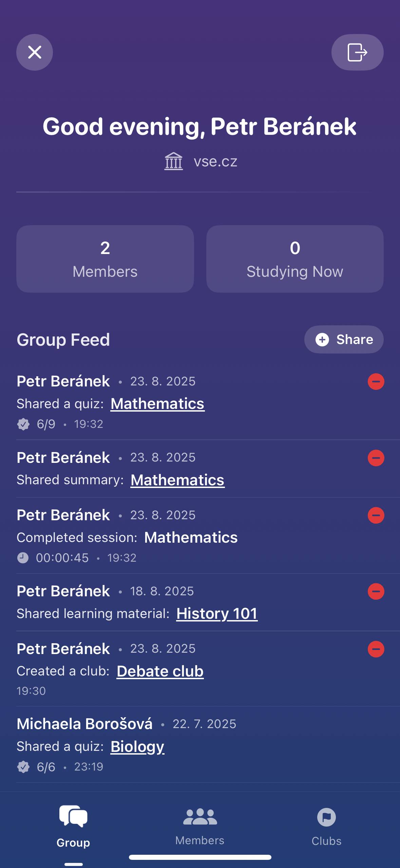Remove the Completed session Mathematics post
Viewport: 400px width, 868px height.
coord(376,516)
